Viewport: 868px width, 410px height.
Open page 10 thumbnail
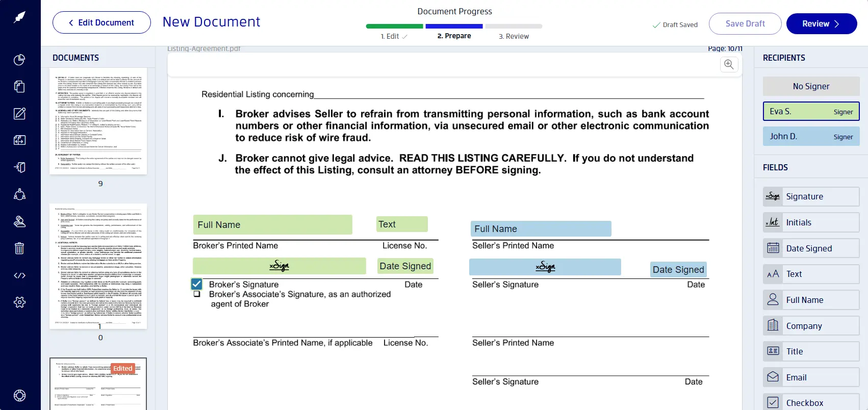(x=98, y=266)
